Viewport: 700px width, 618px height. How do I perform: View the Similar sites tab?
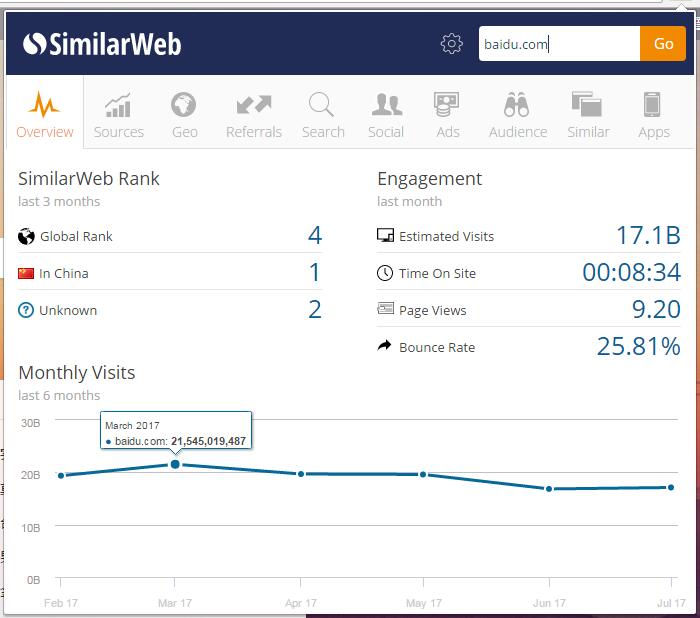(587, 115)
